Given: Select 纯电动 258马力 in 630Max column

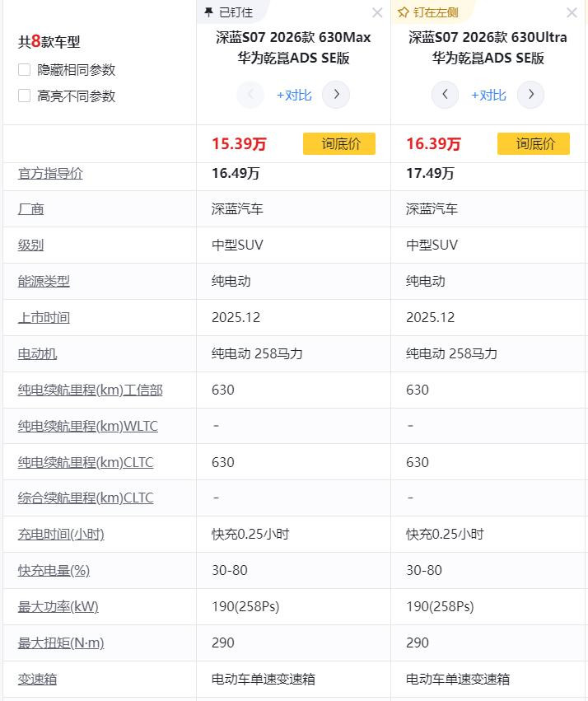Looking at the screenshot, I should pos(258,353).
